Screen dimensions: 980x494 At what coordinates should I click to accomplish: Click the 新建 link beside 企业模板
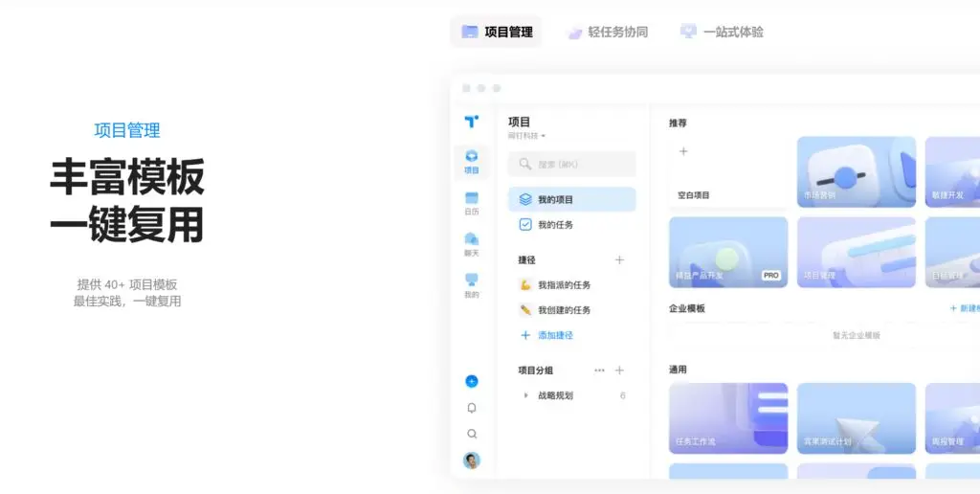pyautogui.click(x=965, y=308)
